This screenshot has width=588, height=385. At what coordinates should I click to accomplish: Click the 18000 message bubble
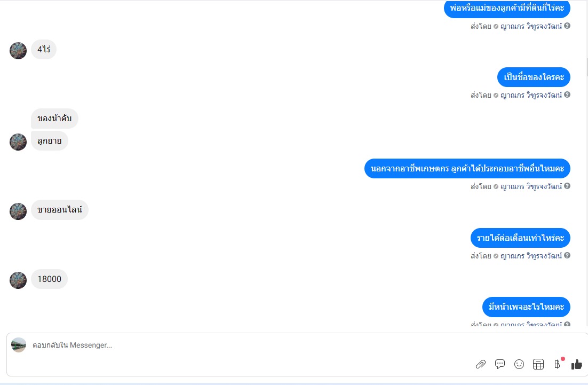49,279
